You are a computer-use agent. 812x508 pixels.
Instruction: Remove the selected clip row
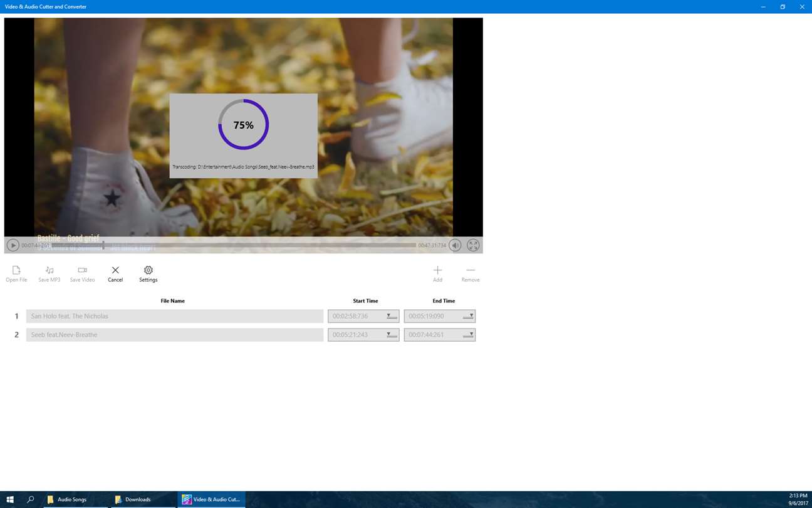tap(471, 274)
